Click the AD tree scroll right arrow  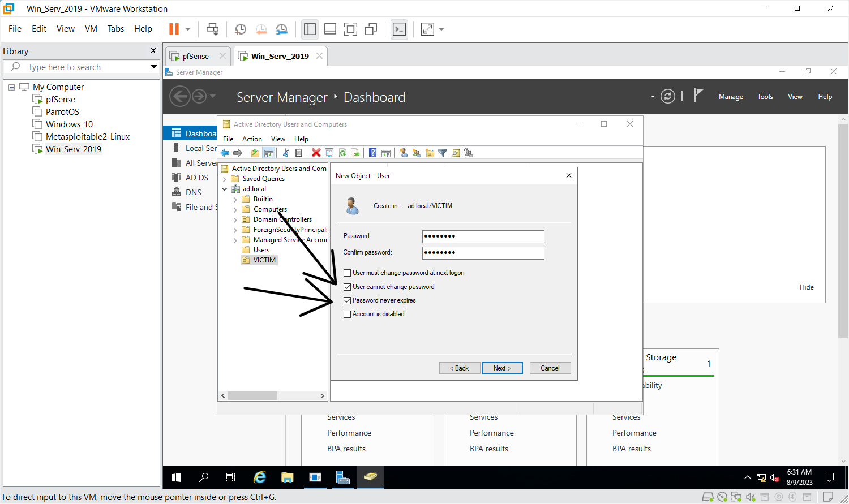tap(323, 395)
